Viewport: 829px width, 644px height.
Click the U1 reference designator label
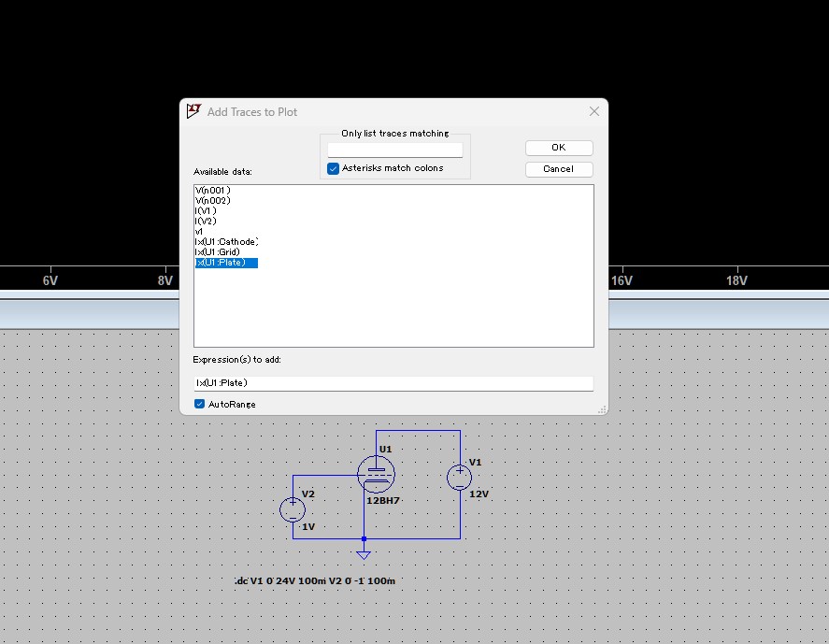tap(385, 450)
